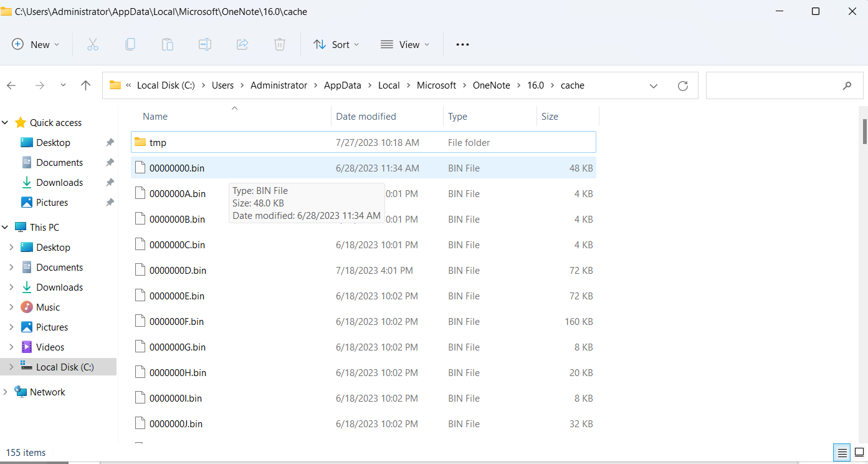
Task: Click 16.0 breadcrumb segment
Action: [536, 85]
